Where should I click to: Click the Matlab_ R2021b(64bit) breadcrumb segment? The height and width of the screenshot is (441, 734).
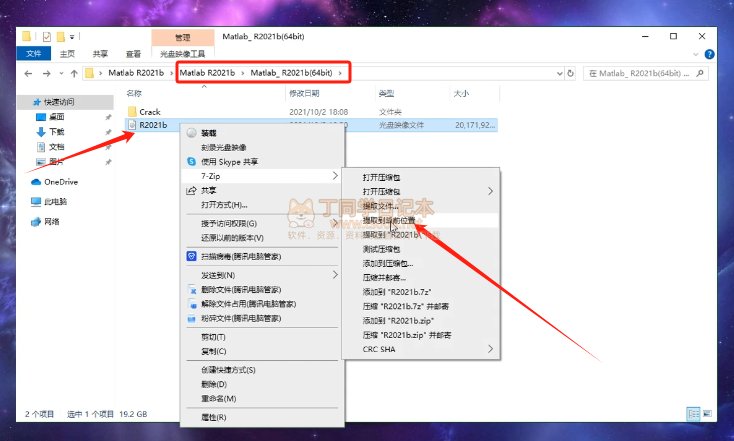click(x=291, y=73)
